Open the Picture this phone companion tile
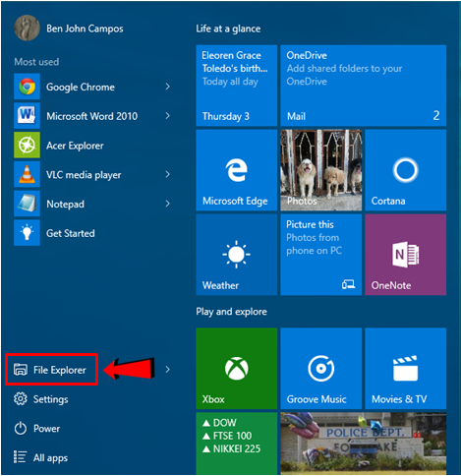Image resolution: width=461 pixels, height=476 pixels. pyautogui.click(x=321, y=255)
